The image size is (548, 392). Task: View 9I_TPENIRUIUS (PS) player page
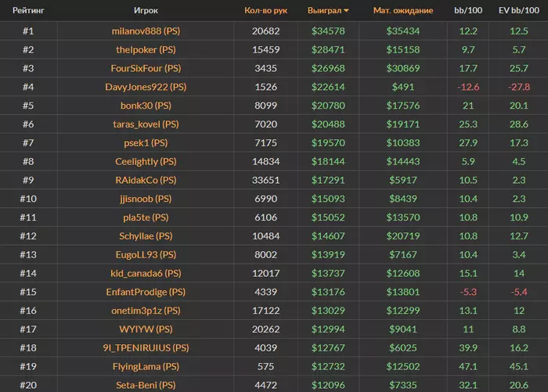pos(146,348)
